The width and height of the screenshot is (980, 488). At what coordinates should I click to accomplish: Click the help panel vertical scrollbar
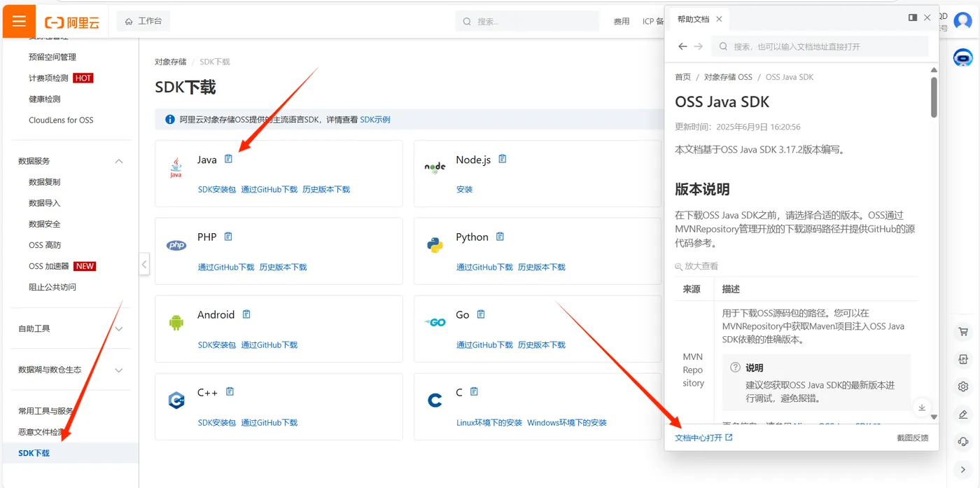[x=934, y=98]
